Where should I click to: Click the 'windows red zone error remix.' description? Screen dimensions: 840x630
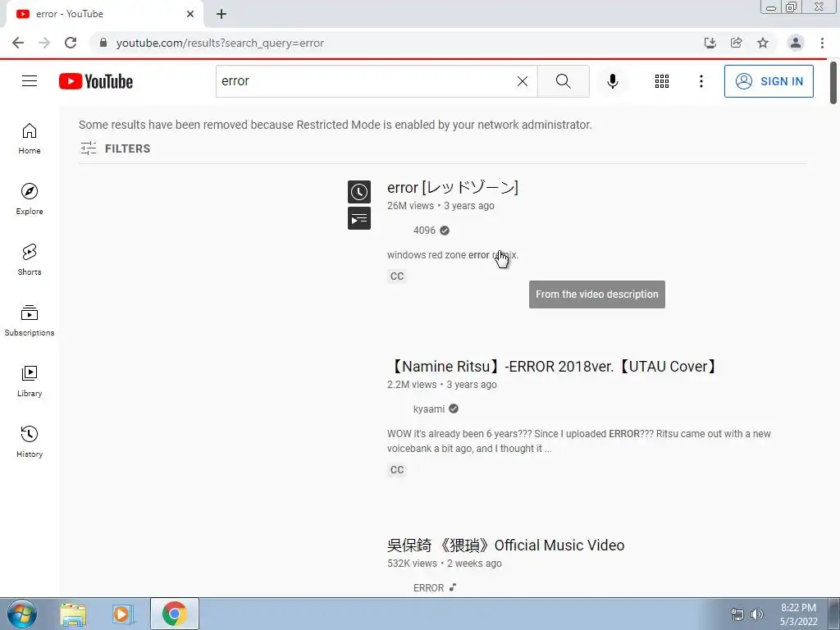pos(453,255)
